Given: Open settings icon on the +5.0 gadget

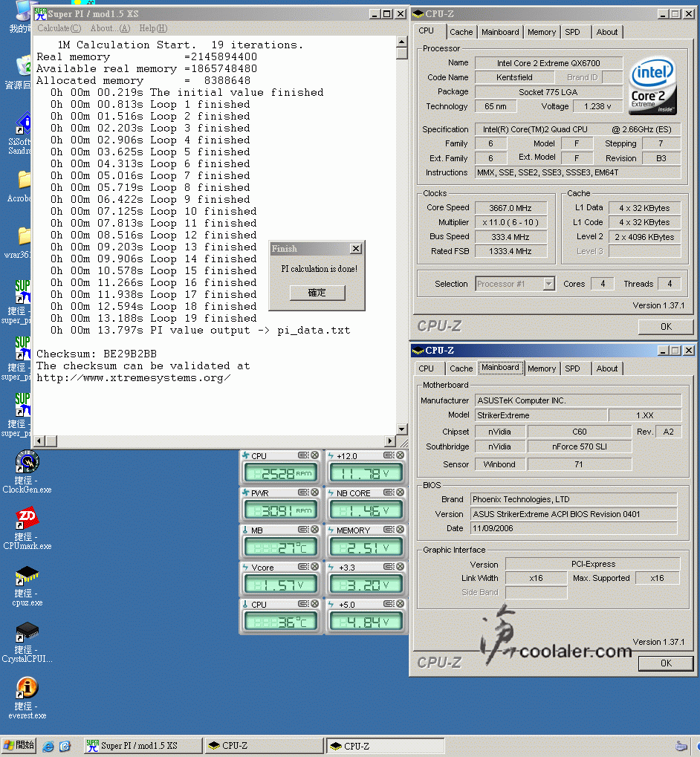Looking at the screenshot, I should [388, 604].
